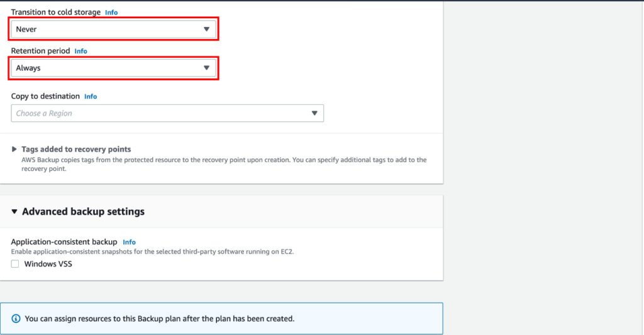The height and width of the screenshot is (335, 644).
Task: Open the Choose a Region dropdown
Action: [167, 113]
